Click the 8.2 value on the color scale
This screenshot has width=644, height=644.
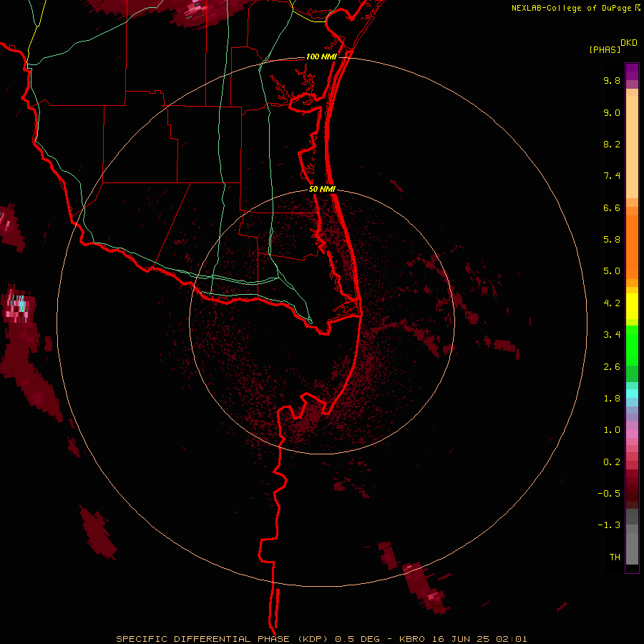coord(612,145)
